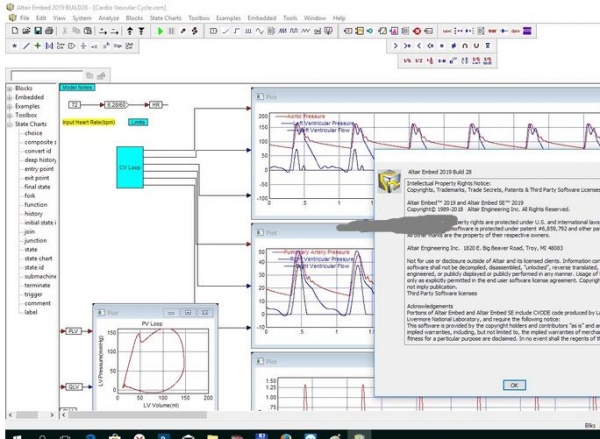Click the red 'var' variable block icon
This screenshot has height=439, width=600.
492,31
